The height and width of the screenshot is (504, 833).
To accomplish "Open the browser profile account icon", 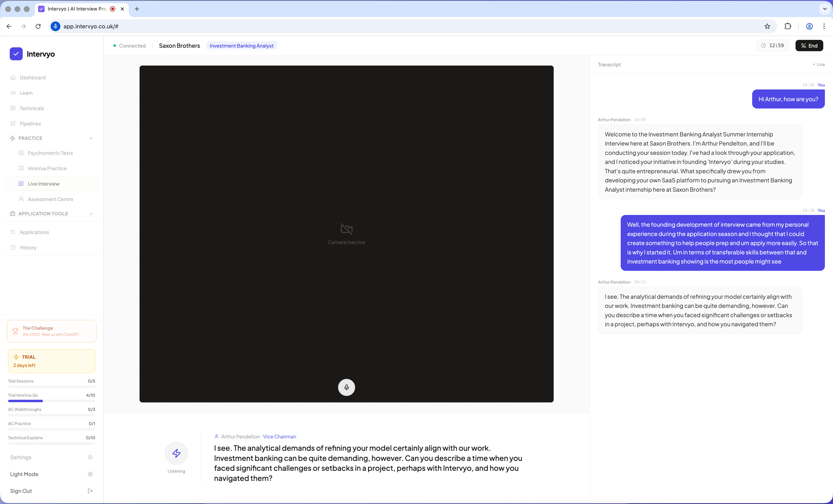I will pyautogui.click(x=809, y=26).
